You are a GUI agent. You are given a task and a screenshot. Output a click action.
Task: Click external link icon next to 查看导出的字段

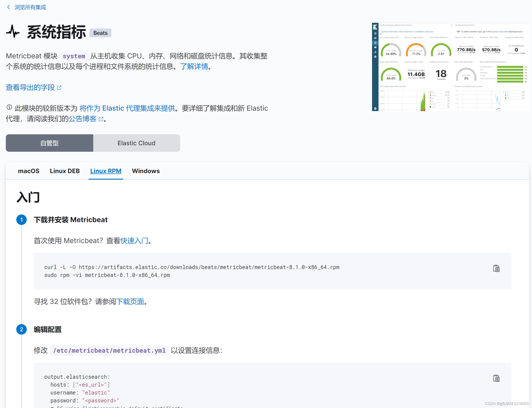59,88
